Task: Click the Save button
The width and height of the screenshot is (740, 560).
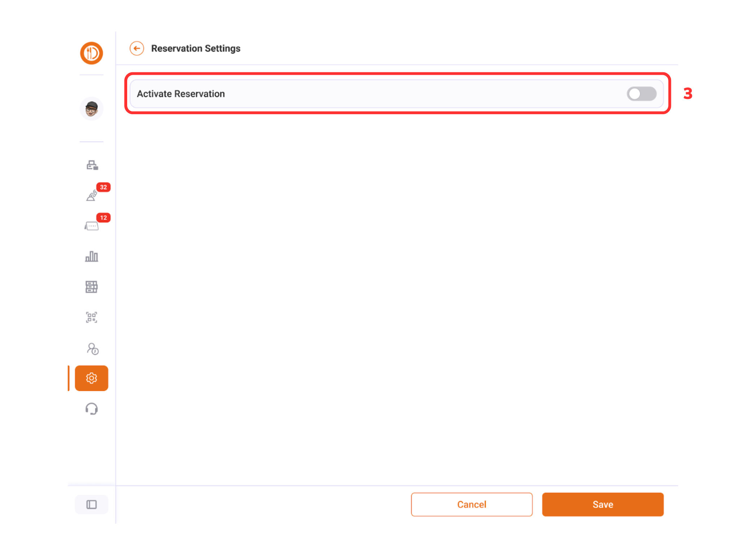Action: pyautogui.click(x=602, y=504)
